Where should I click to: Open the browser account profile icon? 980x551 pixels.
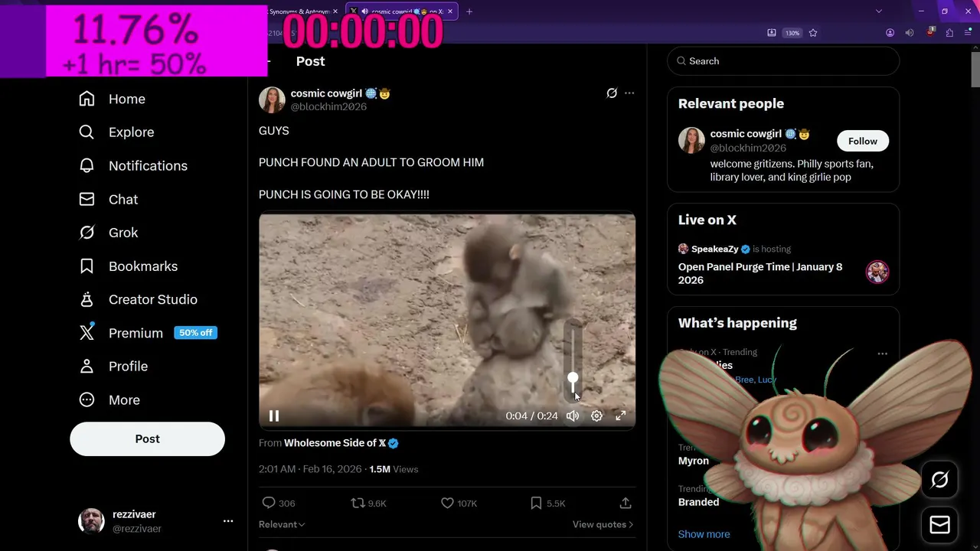click(890, 33)
